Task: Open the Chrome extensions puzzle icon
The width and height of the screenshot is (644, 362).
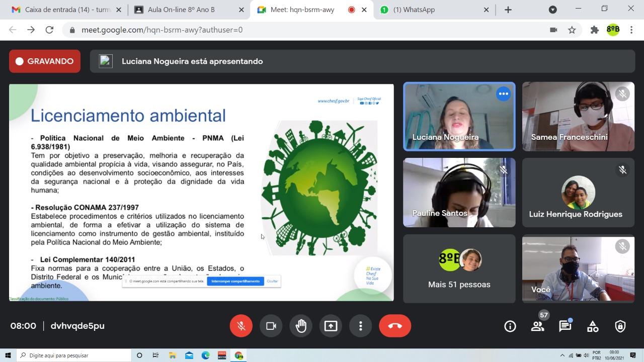Action: (595, 30)
